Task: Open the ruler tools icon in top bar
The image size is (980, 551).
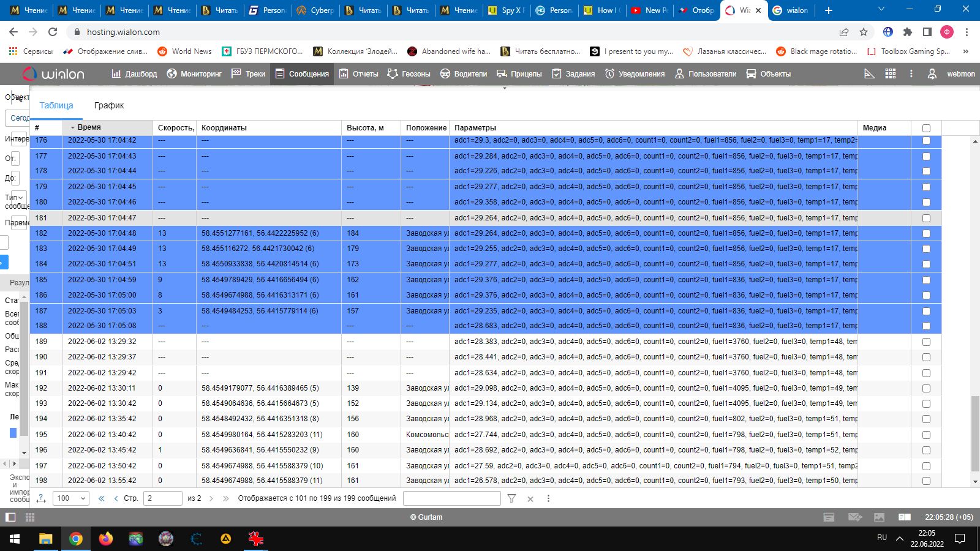Action: click(x=869, y=73)
